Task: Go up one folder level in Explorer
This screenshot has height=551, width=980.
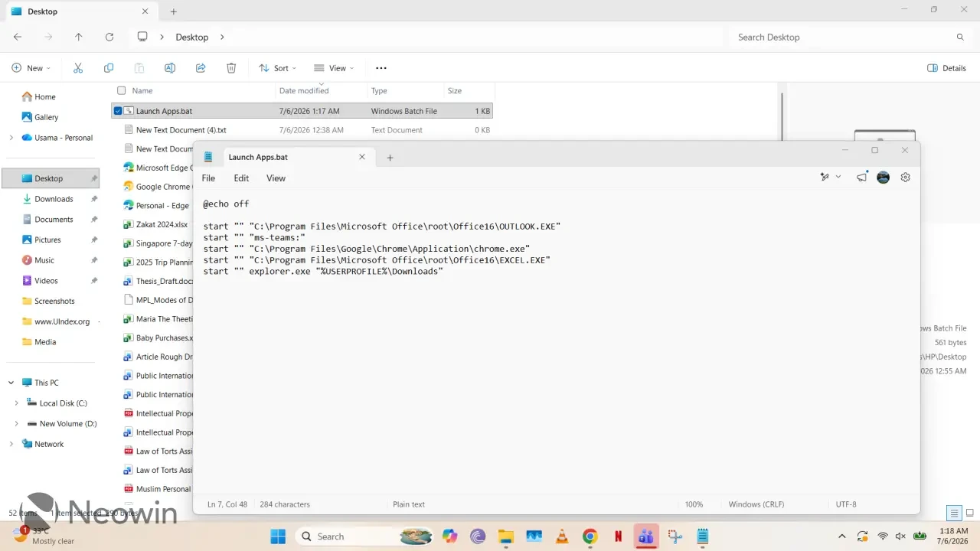Action: tap(79, 37)
